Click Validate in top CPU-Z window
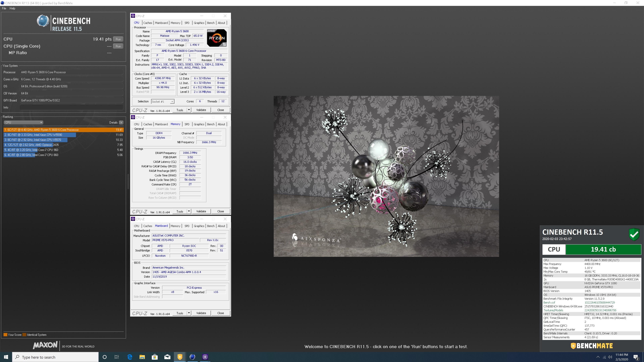644x362 pixels. pyautogui.click(x=201, y=110)
